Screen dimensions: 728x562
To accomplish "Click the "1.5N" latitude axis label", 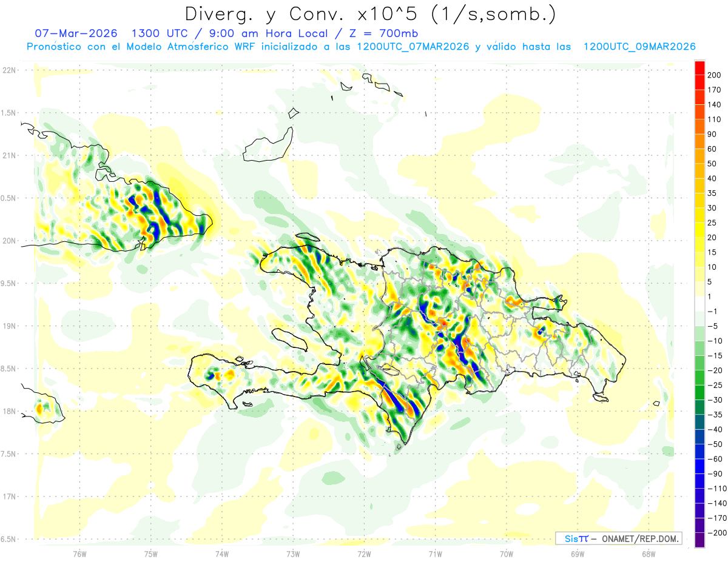I will [x=9, y=113].
